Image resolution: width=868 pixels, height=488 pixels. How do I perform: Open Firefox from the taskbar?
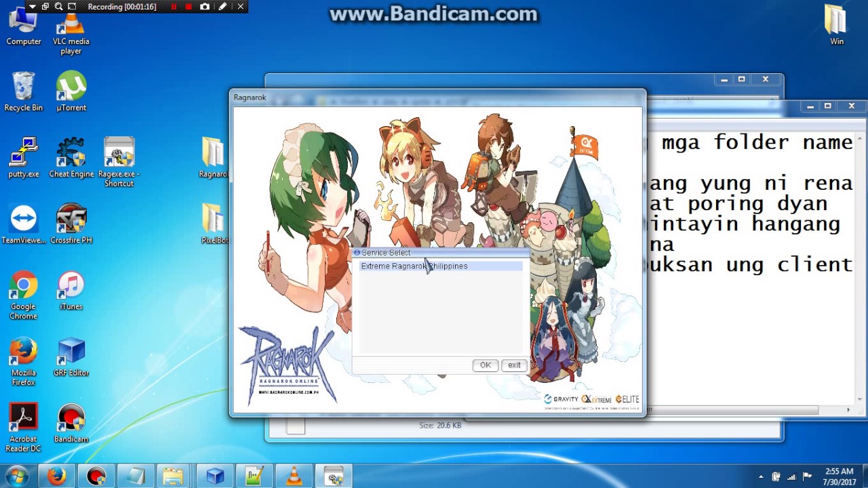tap(57, 476)
